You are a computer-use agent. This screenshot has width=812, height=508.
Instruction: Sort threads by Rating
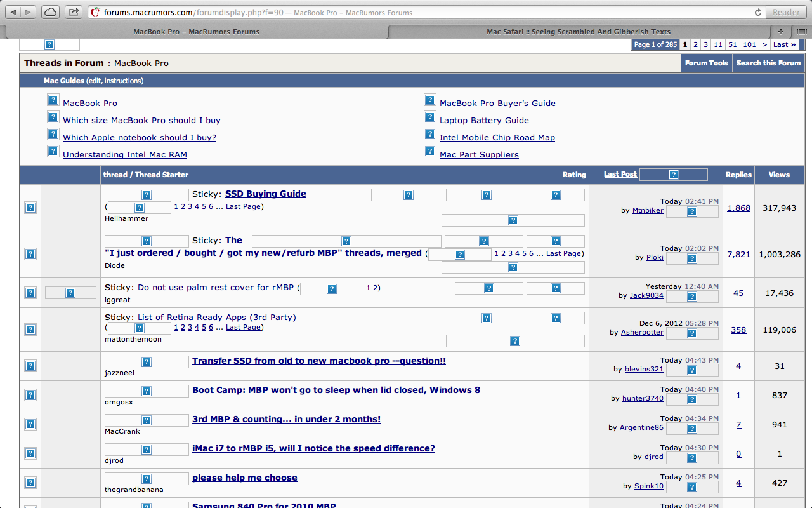(574, 175)
